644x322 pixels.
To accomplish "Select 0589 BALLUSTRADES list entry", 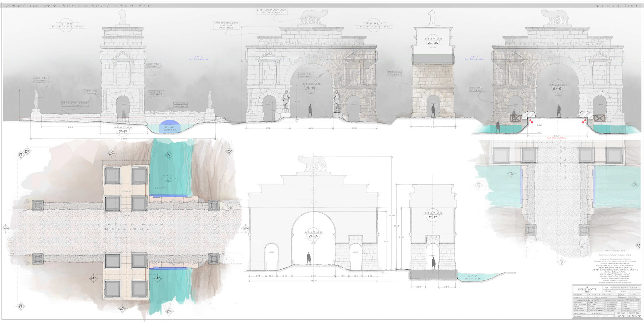I will 615,278.
